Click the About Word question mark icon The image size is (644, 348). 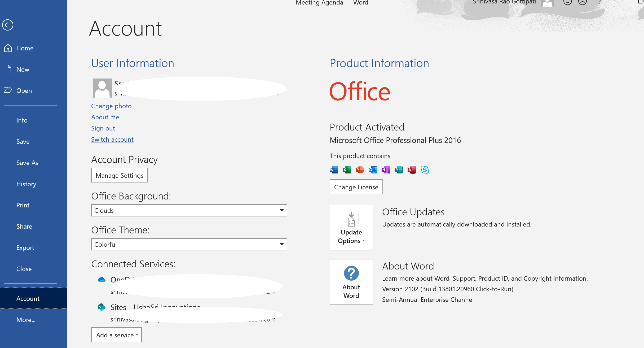pyautogui.click(x=351, y=273)
